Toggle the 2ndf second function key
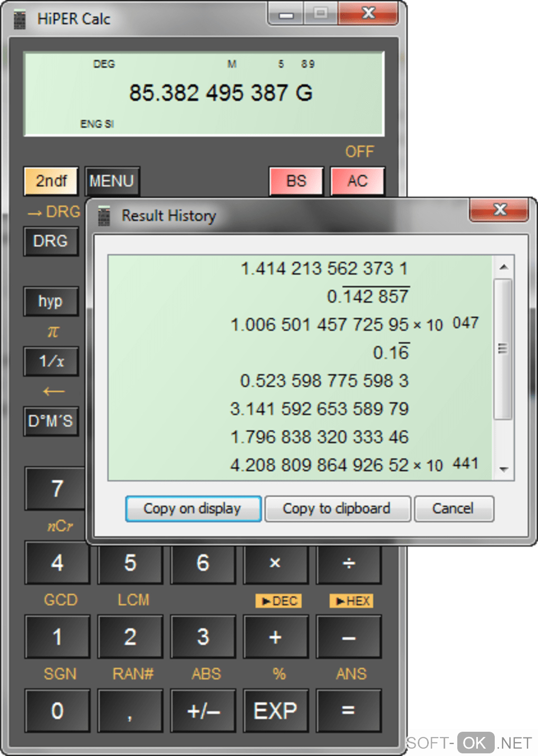Image resolution: width=538 pixels, height=756 pixels. click(x=51, y=181)
